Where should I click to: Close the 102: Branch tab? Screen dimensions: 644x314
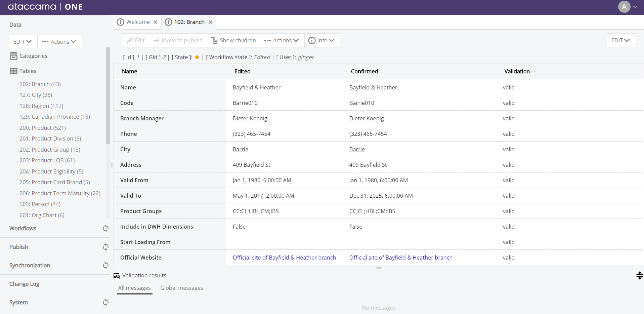coord(211,22)
